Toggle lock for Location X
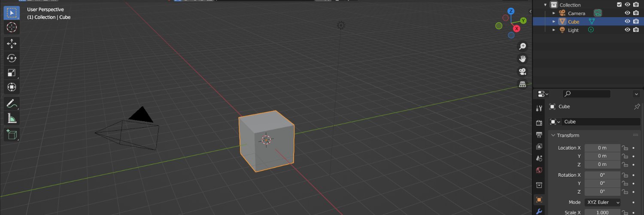This screenshot has height=215, width=644. 625,148
